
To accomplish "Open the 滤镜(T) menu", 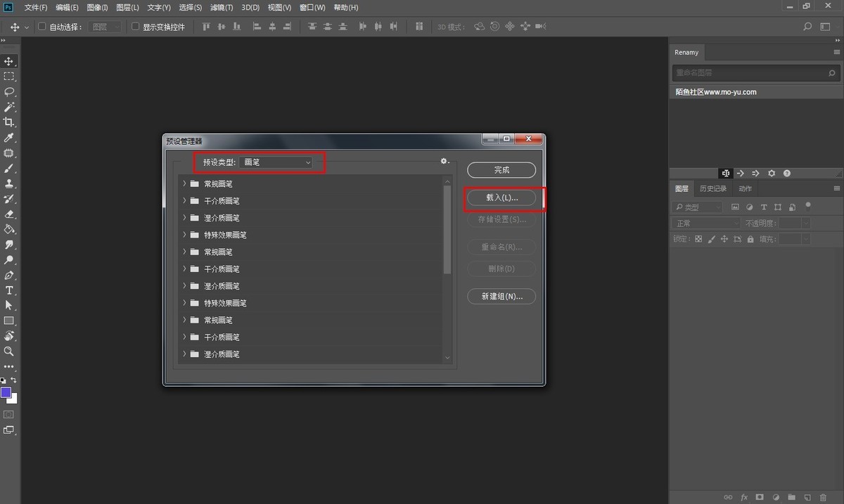I will pos(221,8).
